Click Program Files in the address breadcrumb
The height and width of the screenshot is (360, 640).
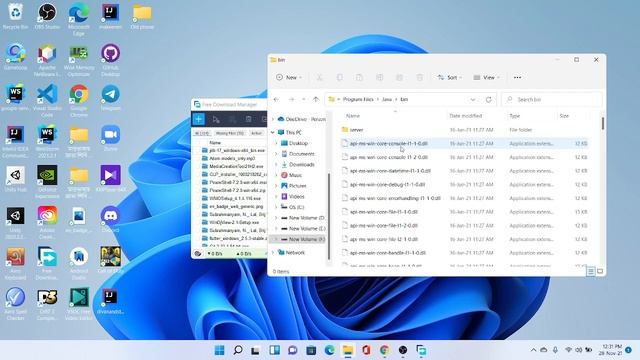click(358, 99)
